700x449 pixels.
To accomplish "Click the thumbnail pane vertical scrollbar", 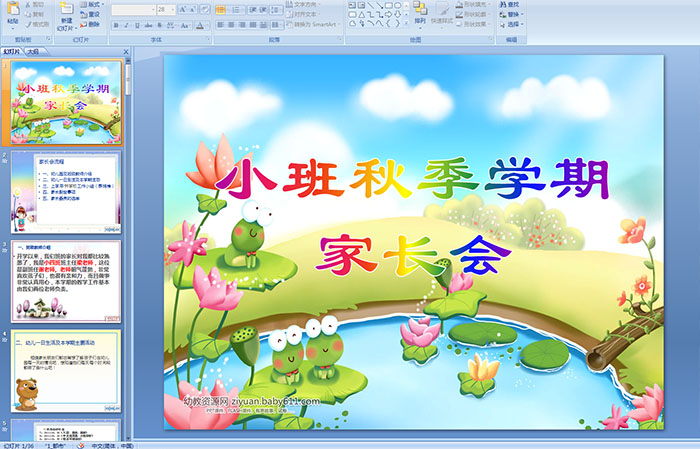I will click(129, 250).
